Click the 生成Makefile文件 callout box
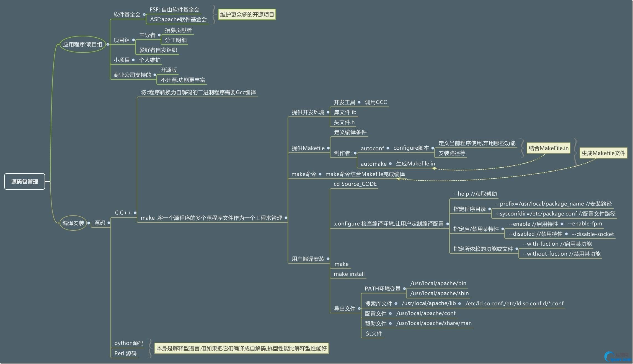633x364 pixels. point(603,153)
